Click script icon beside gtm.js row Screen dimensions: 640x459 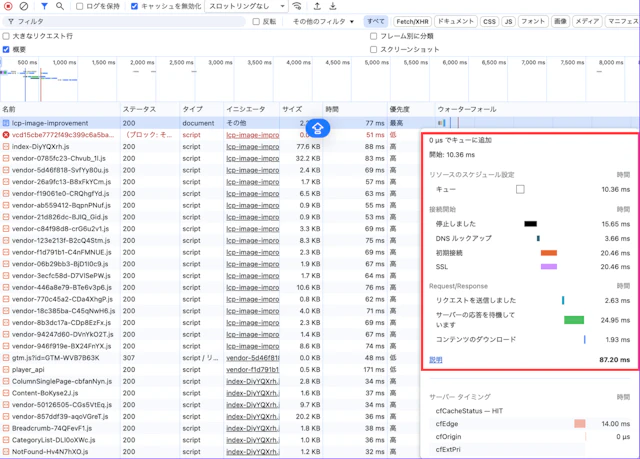click(x=6, y=358)
